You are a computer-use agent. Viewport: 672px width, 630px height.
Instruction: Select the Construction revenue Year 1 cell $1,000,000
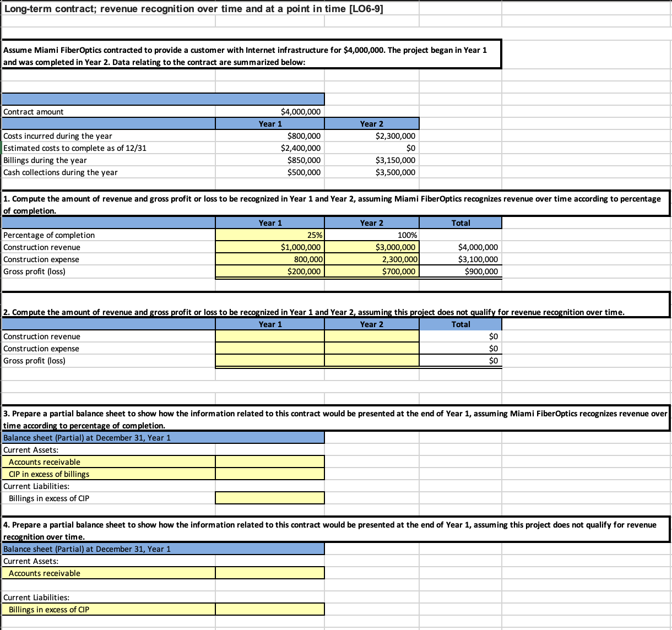tap(269, 247)
